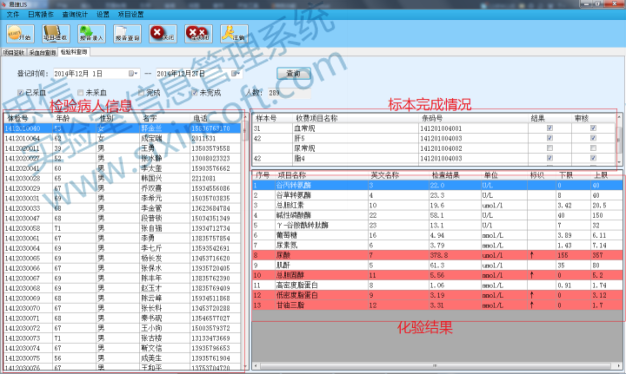Select patient 王勇 in the patient list
Screen dimensions: 627x375
(122, 148)
